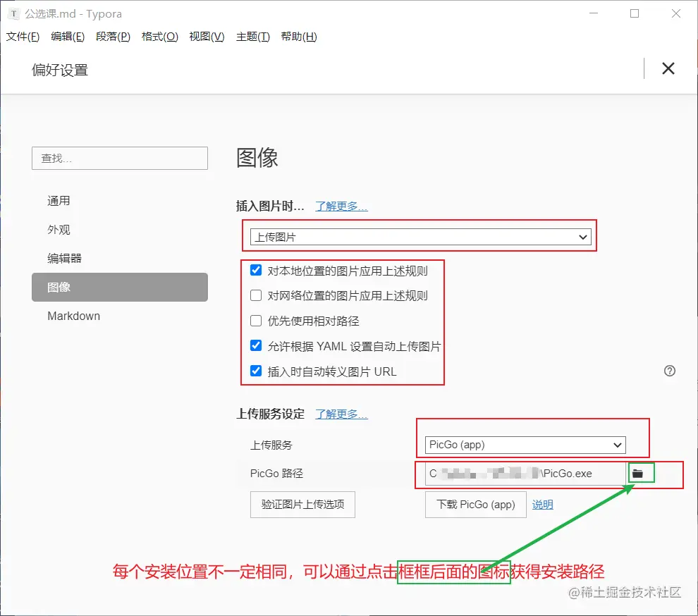Close the Typora window
The width and height of the screenshot is (698, 616).
pos(675,14)
